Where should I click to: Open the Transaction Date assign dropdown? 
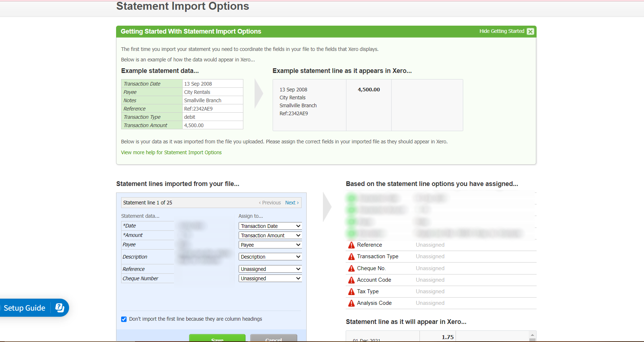[x=270, y=226]
